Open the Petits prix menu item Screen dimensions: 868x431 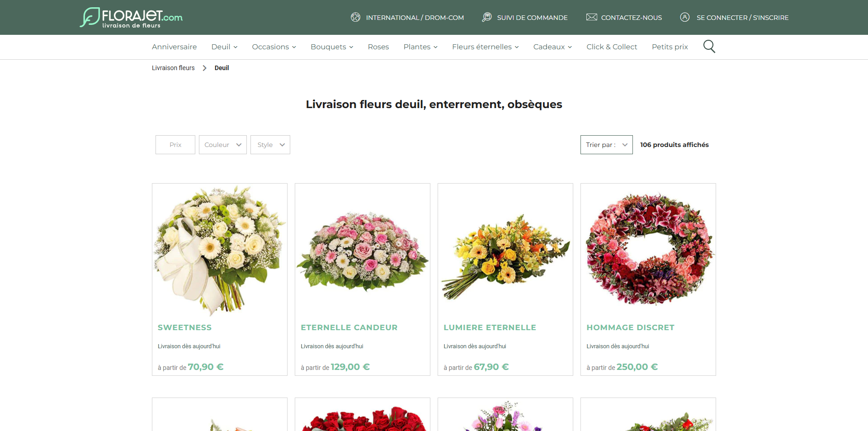(x=670, y=47)
